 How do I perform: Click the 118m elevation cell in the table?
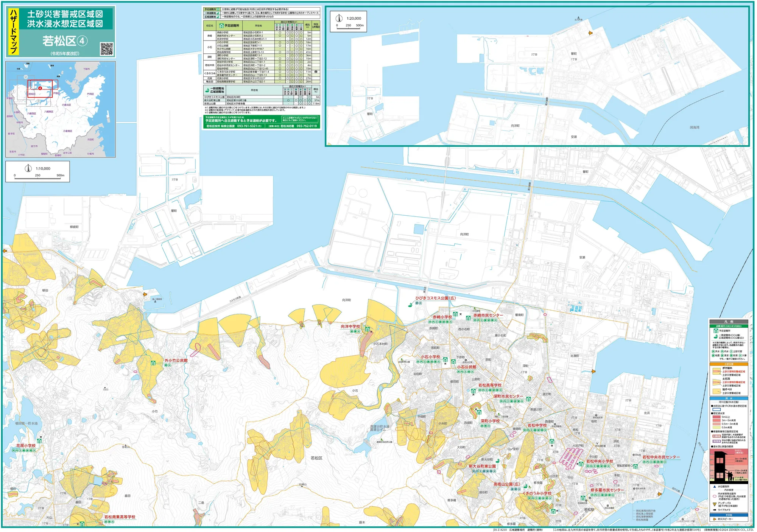[316, 103]
